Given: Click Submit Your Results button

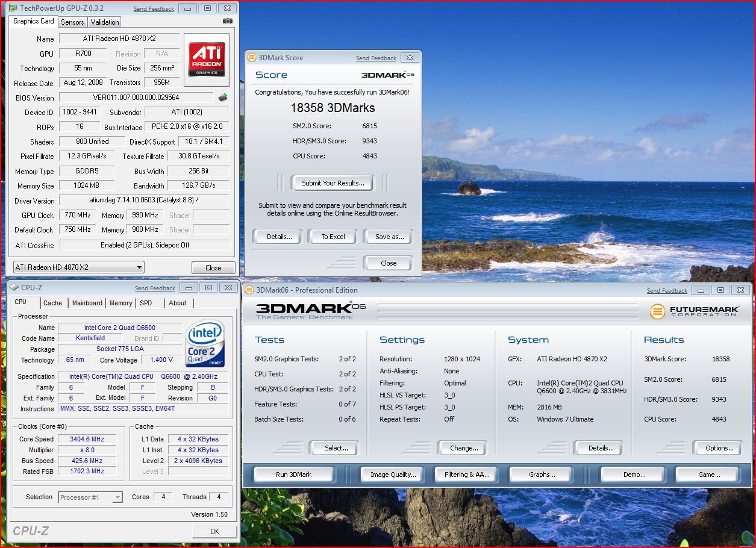Looking at the screenshot, I should coord(333,183).
